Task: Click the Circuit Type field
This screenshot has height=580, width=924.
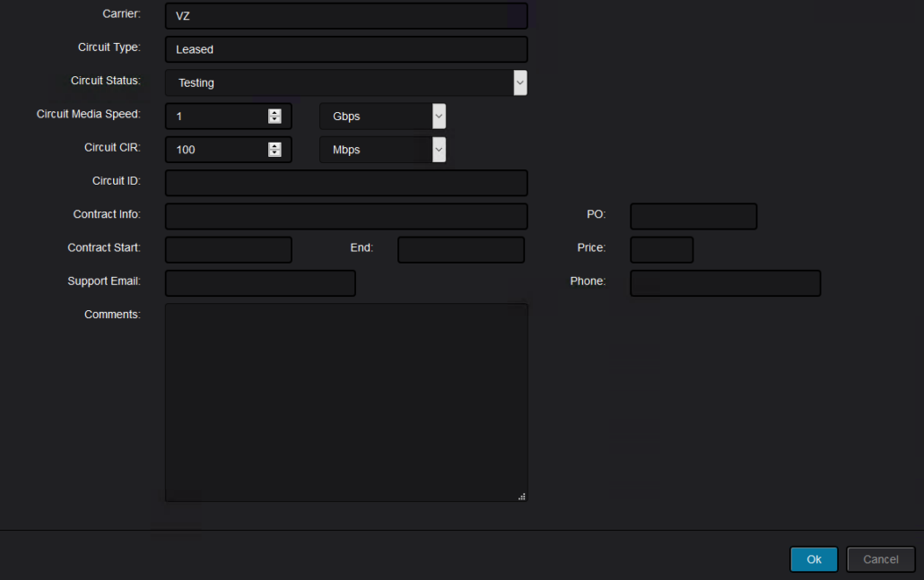Action: tap(345, 49)
